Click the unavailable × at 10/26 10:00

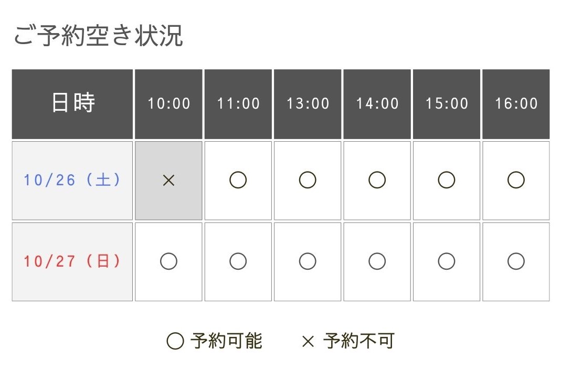(168, 181)
